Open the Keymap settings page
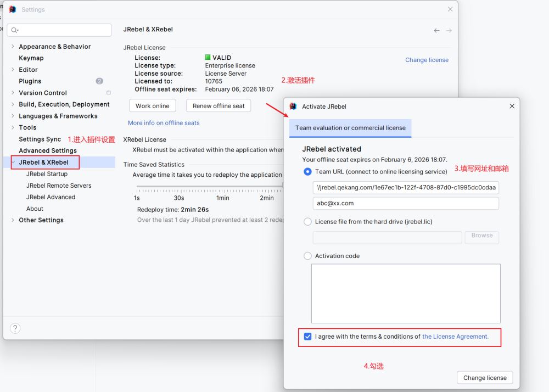549x392 pixels. click(x=31, y=58)
